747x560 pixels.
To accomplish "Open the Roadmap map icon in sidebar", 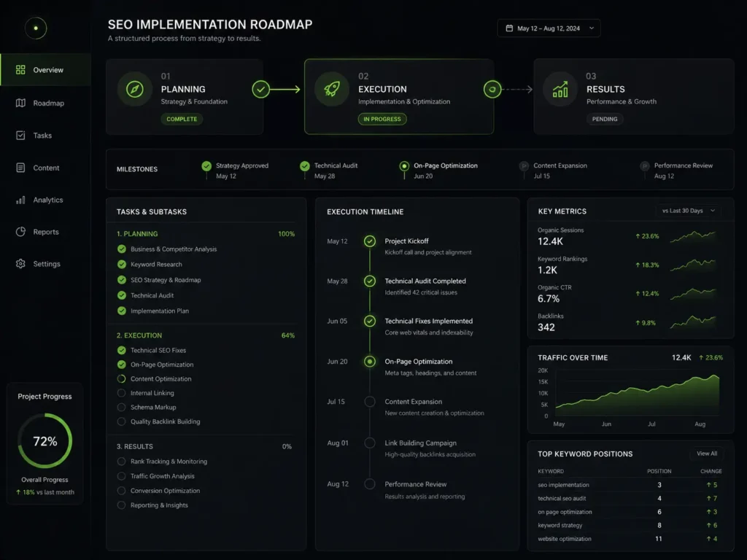I will pyautogui.click(x=20, y=103).
